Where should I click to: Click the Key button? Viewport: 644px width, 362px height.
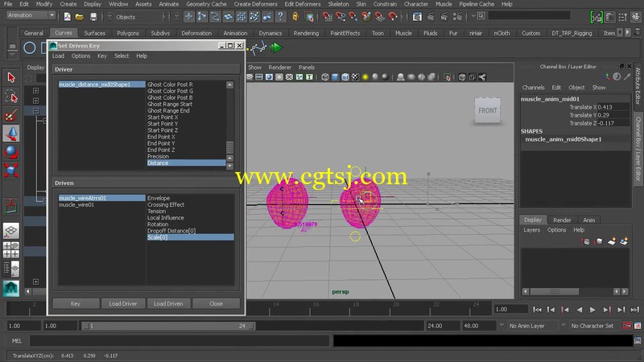pyautogui.click(x=76, y=304)
